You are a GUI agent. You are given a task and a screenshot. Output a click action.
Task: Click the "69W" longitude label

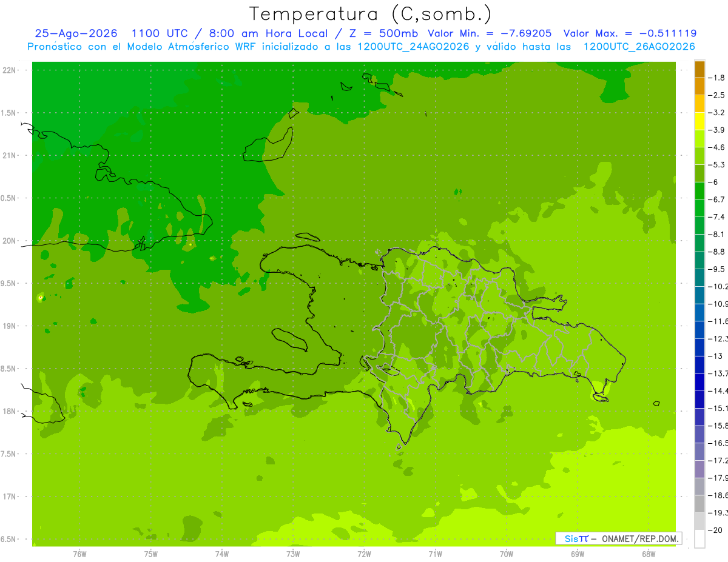point(578,554)
